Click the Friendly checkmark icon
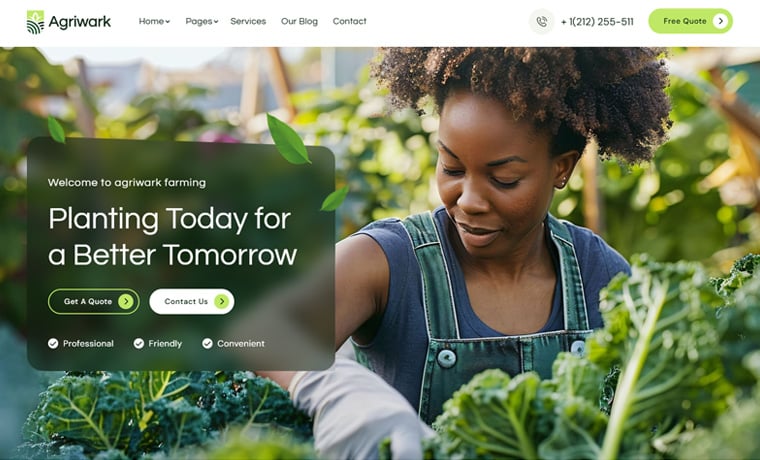760x460 pixels. tap(139, 344)
